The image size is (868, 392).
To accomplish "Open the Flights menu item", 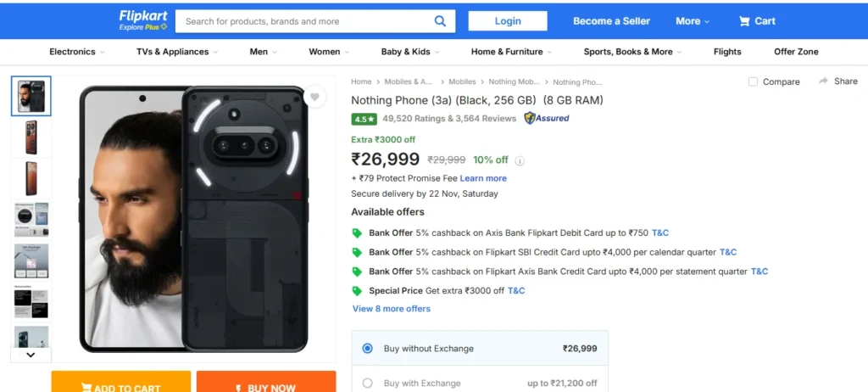I will coord(727,52).
